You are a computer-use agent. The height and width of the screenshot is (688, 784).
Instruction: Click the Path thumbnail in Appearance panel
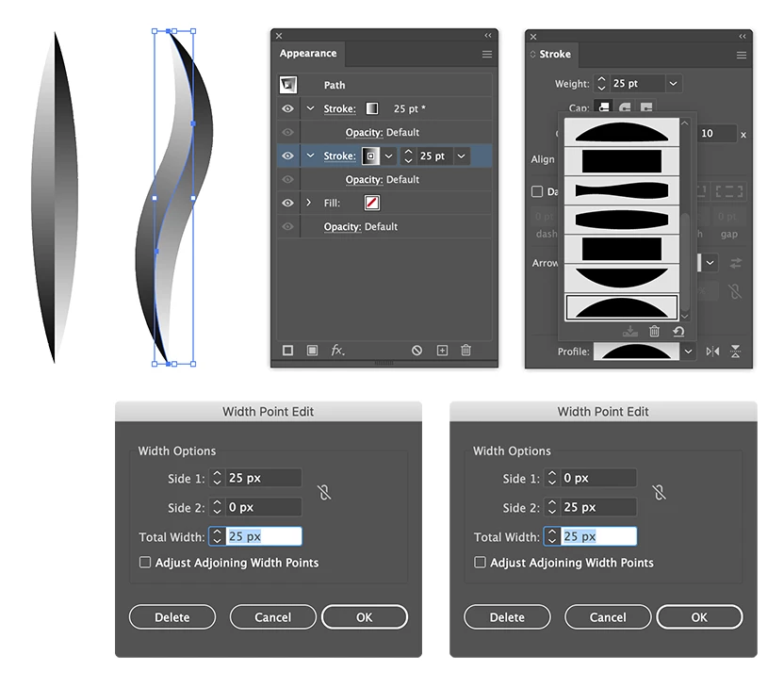click(x=288, y=85)
